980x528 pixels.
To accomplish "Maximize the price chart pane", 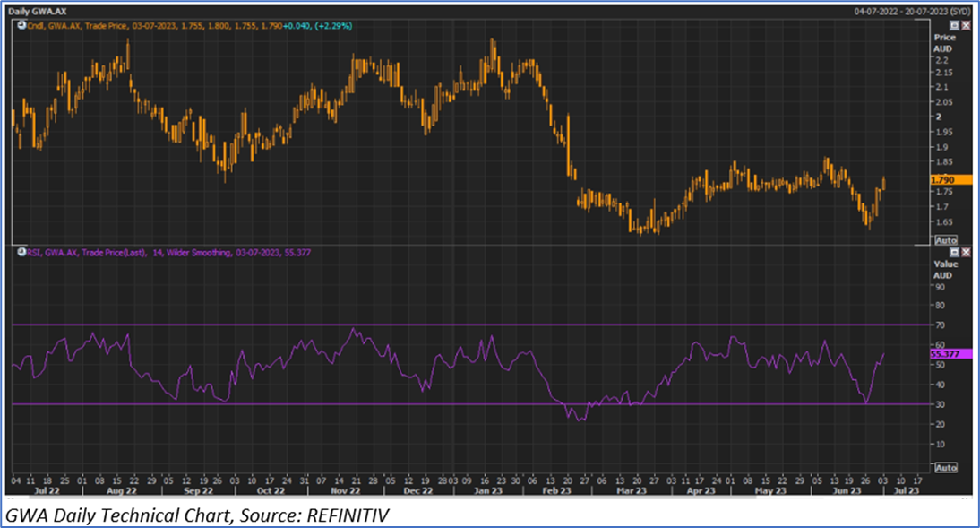I will point(954,26).
